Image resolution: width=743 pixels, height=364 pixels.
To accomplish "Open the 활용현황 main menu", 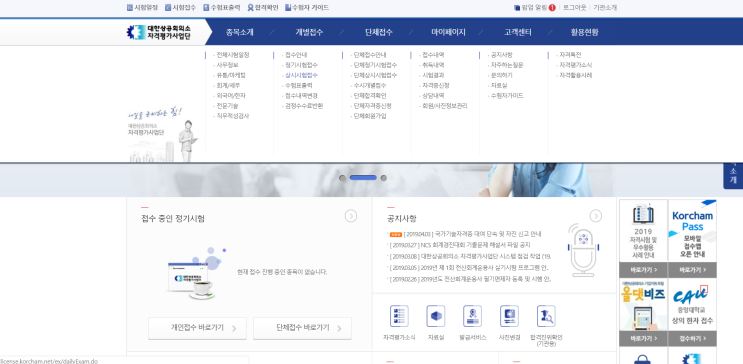I will tap(584, 32).
